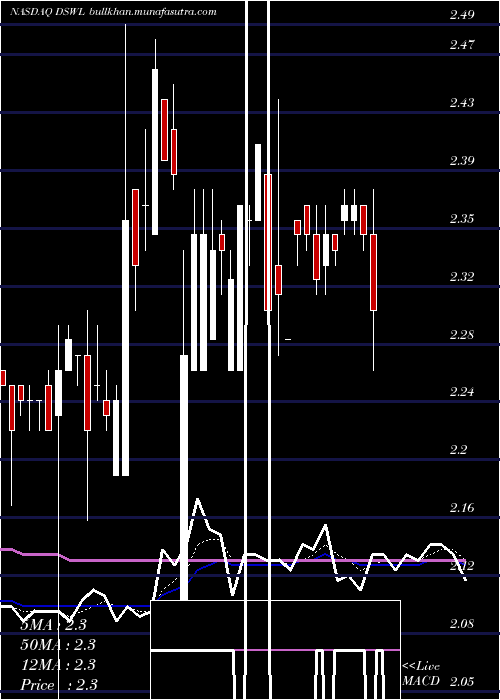500x700 pixels.
Task: Click the tallest white candle near 2.47
Action: (x=155, y=152)
